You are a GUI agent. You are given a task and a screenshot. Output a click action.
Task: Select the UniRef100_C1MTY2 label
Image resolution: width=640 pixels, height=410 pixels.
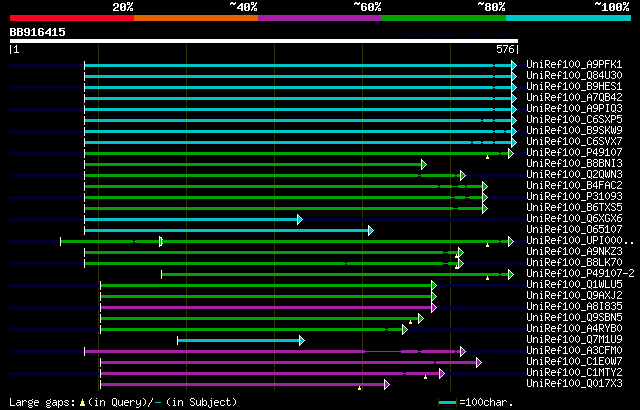tap(574, 373)
